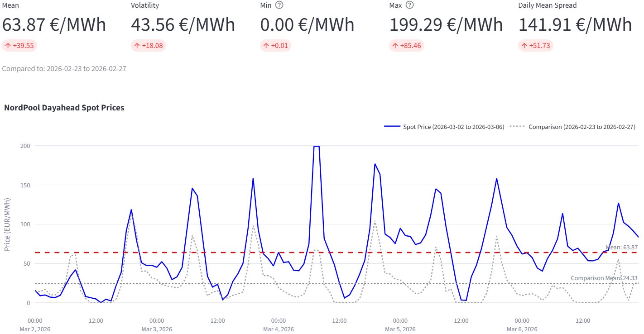Click the up arrow in the +18.08 badge

pos(137,46)
